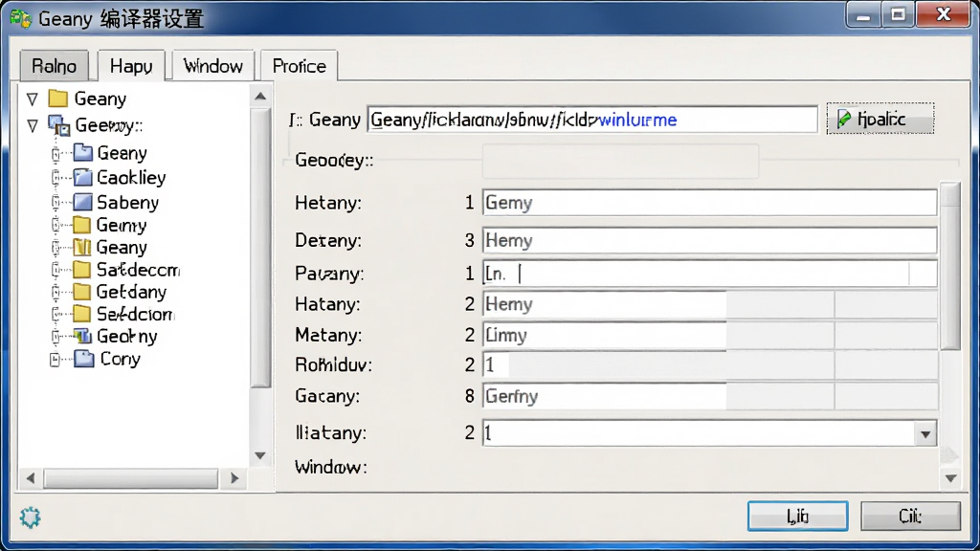Screen dimensions: 980x551
Task: Click the Hetany input field
Action: coord(709,203)
